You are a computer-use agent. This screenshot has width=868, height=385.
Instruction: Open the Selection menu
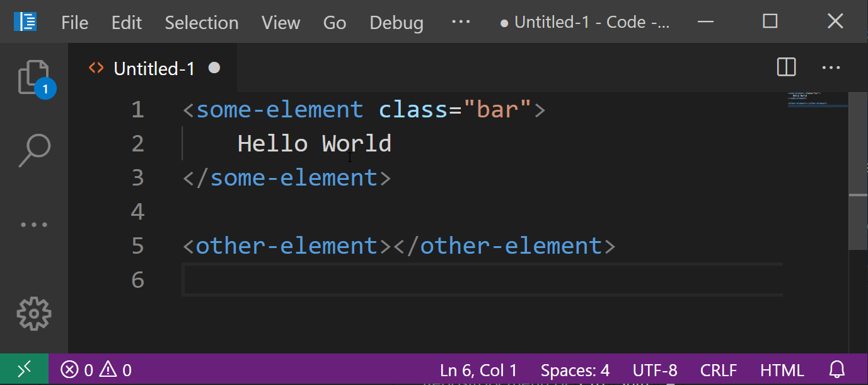coord(202,23)
